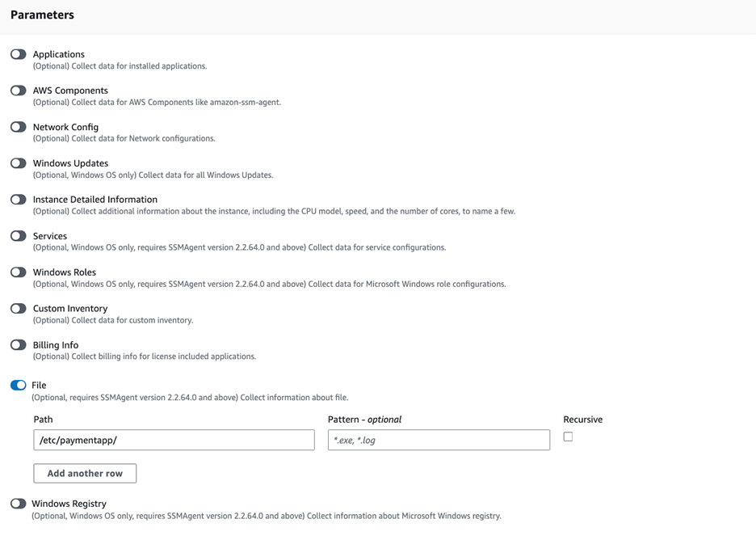Click the Windows Registry label text

(69, 504)
